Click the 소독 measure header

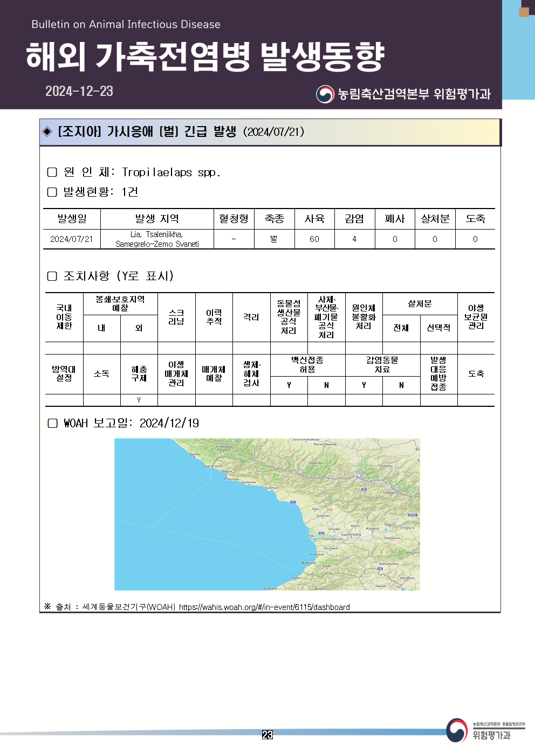pos(101,373)
